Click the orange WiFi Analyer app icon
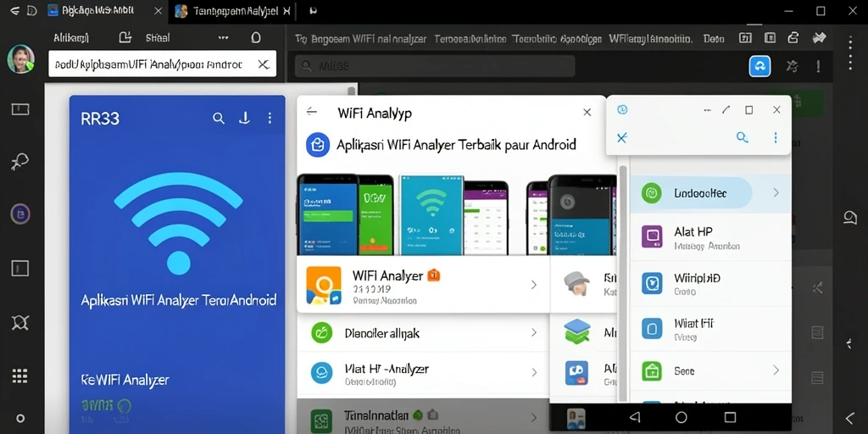This screenshot has width=868, height=434. pos(323,286)
